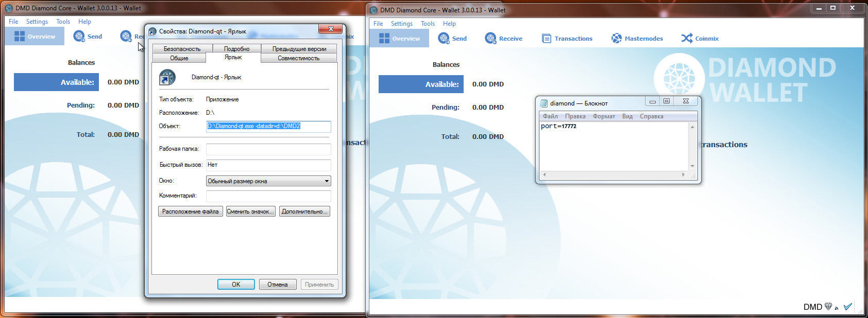
Task: Click the DMD diamond status icon
Action: (x=828, y=307)
